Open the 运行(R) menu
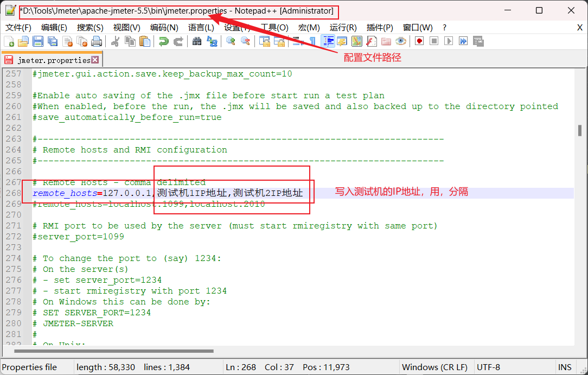Screen dimensions: 588x375 [x=343, y=28]
